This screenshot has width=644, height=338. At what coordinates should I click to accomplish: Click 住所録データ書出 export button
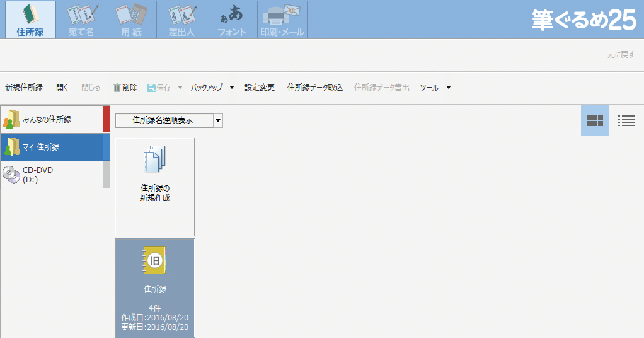point(382,87)
